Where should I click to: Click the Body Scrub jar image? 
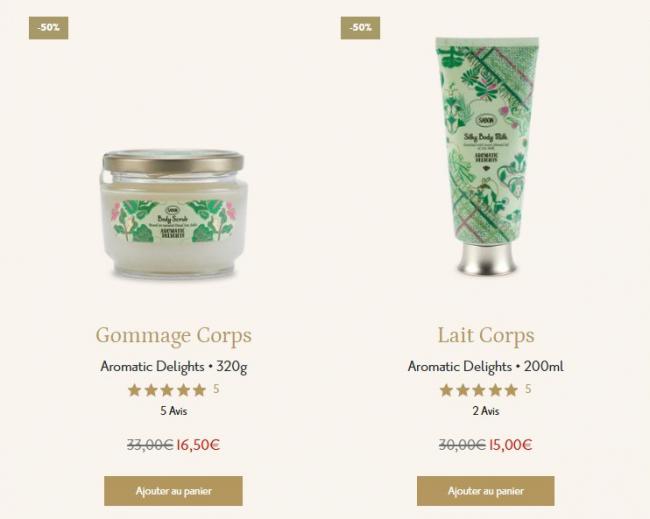tap(173, 214)
